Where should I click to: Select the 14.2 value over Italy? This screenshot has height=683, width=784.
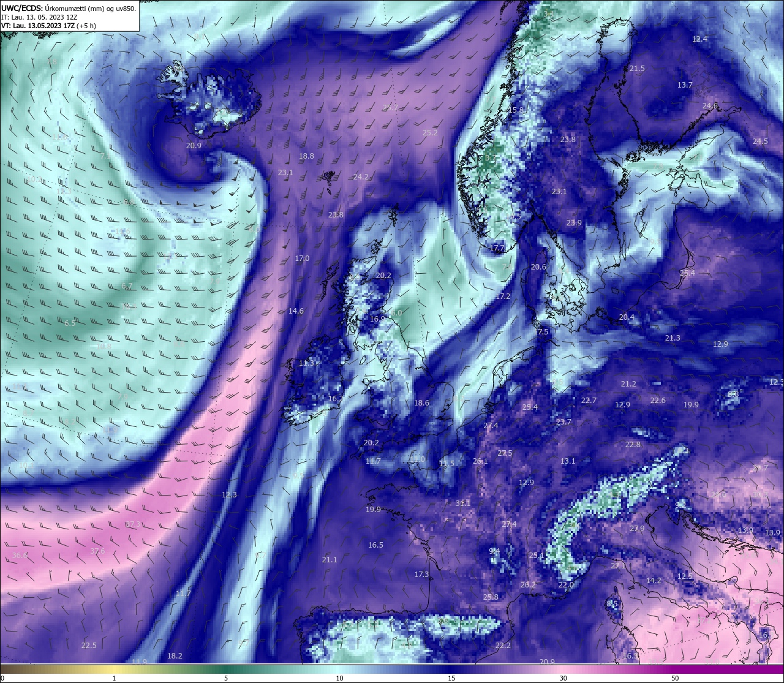point(654,580)
